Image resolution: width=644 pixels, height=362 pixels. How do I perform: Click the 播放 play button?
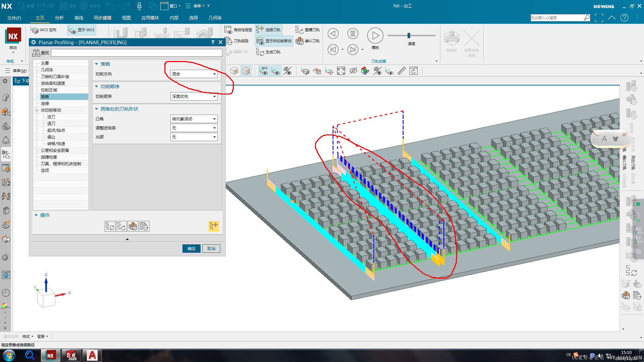[x=375, y=36]
